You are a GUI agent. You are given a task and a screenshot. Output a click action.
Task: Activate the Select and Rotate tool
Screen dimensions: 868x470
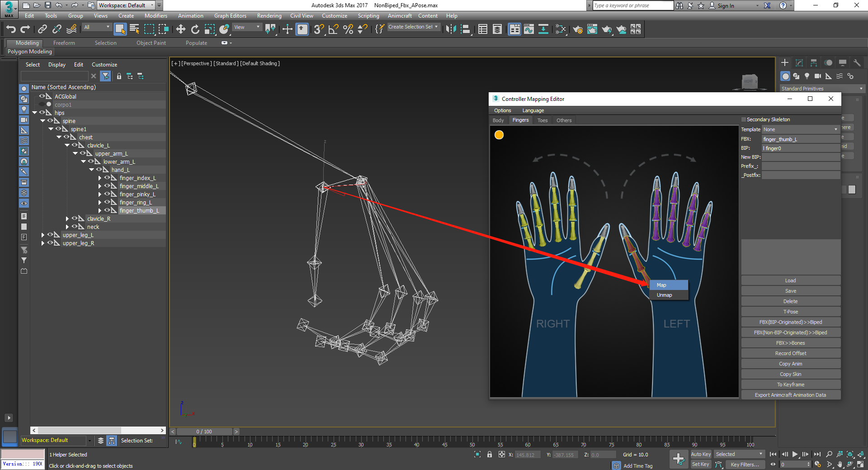pos(195,29)
